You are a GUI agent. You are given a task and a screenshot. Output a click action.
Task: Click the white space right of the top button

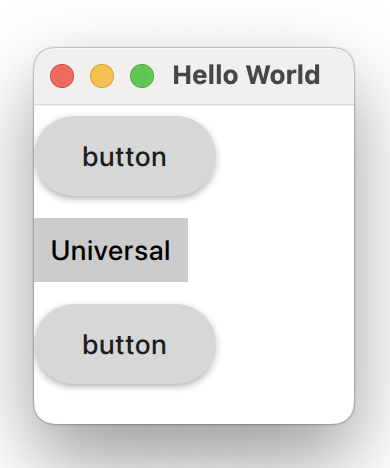tap(285, 156)
